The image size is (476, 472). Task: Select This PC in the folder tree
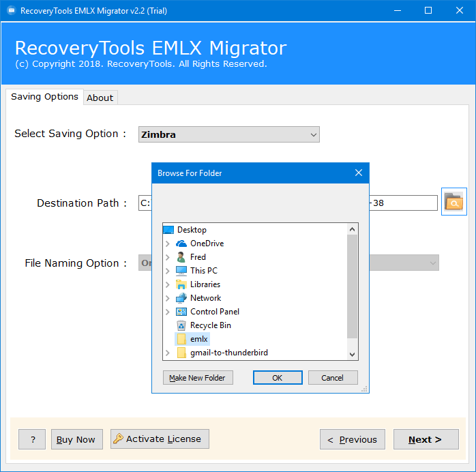[x=204, y=271]
